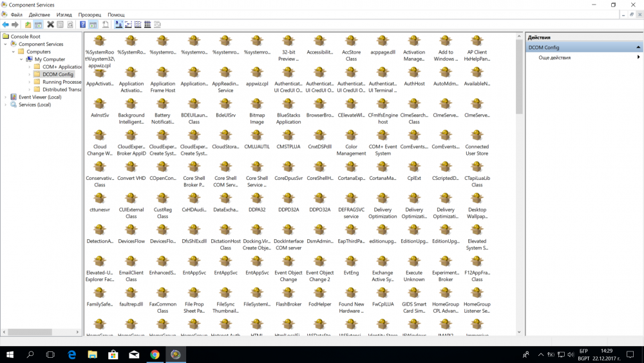Image resolution: width=644 pixels, height=363 pixels.
Task: Select Services (Local) in the tree
Action: coord(35,105)
